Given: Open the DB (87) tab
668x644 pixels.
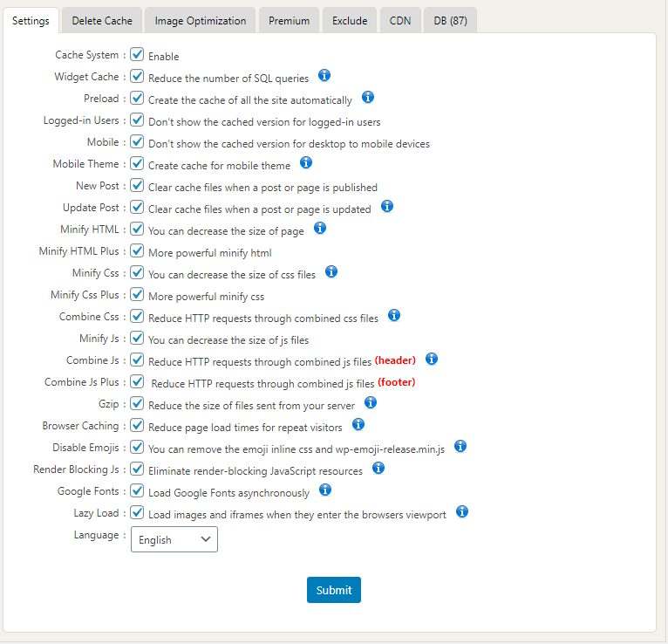Looking at the screenshot, I should tap(450, 20).
